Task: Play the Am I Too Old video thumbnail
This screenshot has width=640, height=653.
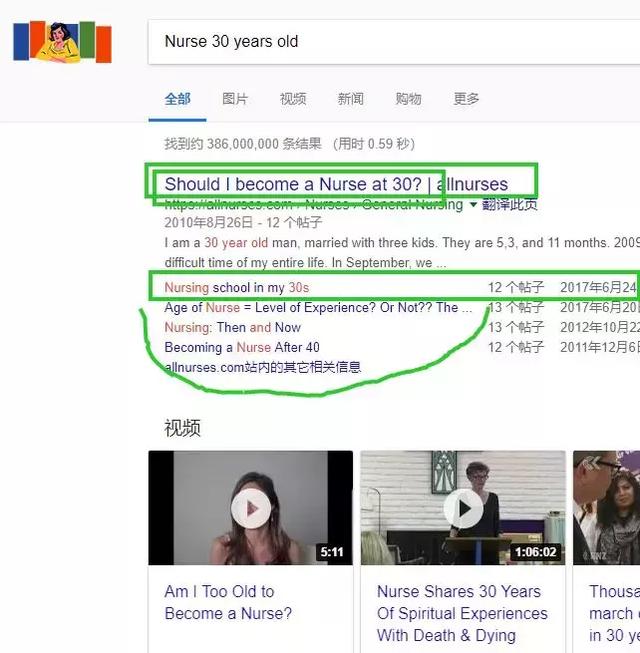Action: 251,508
